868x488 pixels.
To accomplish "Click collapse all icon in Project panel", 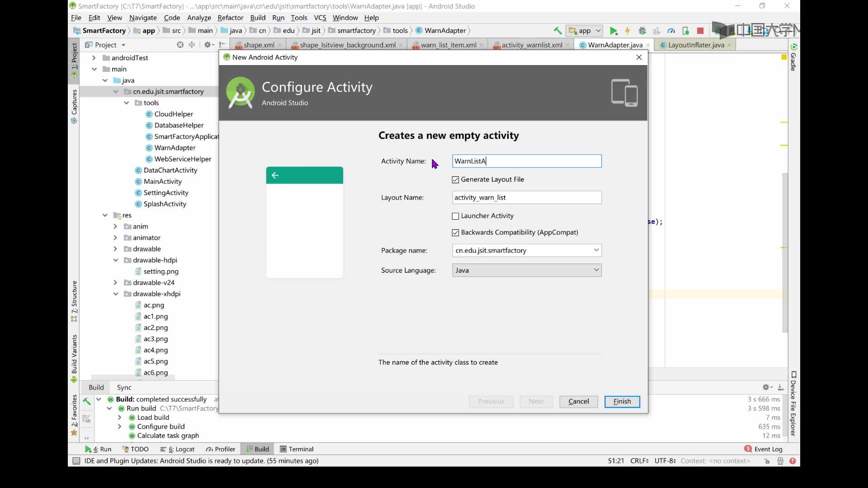I will 192,45.
